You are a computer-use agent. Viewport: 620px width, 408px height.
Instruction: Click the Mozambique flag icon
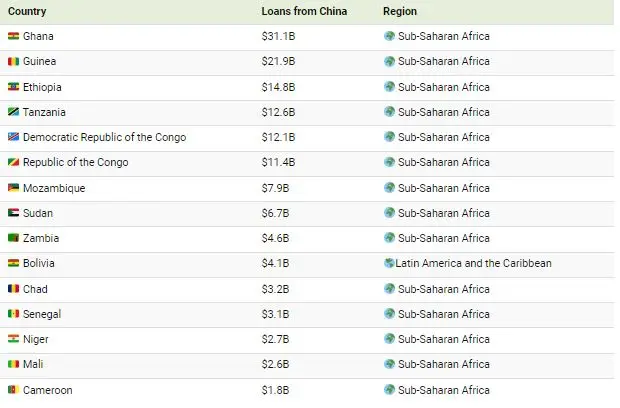[x=13, y=188]
